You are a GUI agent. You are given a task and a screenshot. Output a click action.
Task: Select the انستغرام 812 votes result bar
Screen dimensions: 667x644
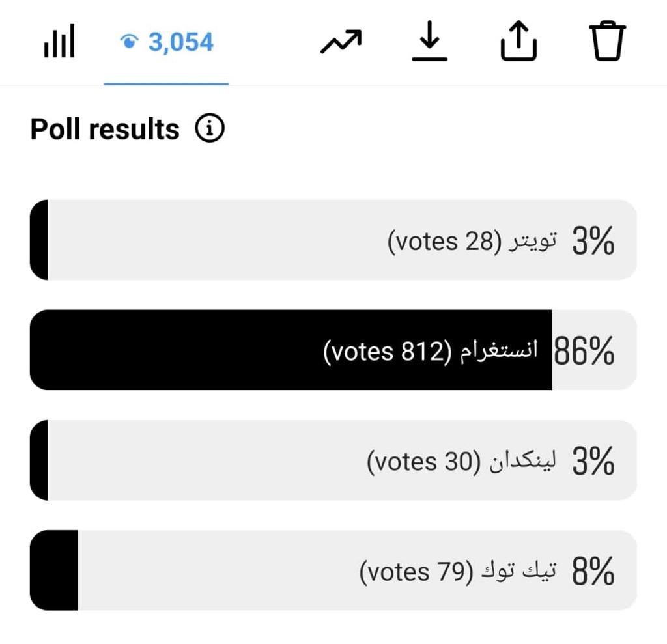tap(333, 350)
